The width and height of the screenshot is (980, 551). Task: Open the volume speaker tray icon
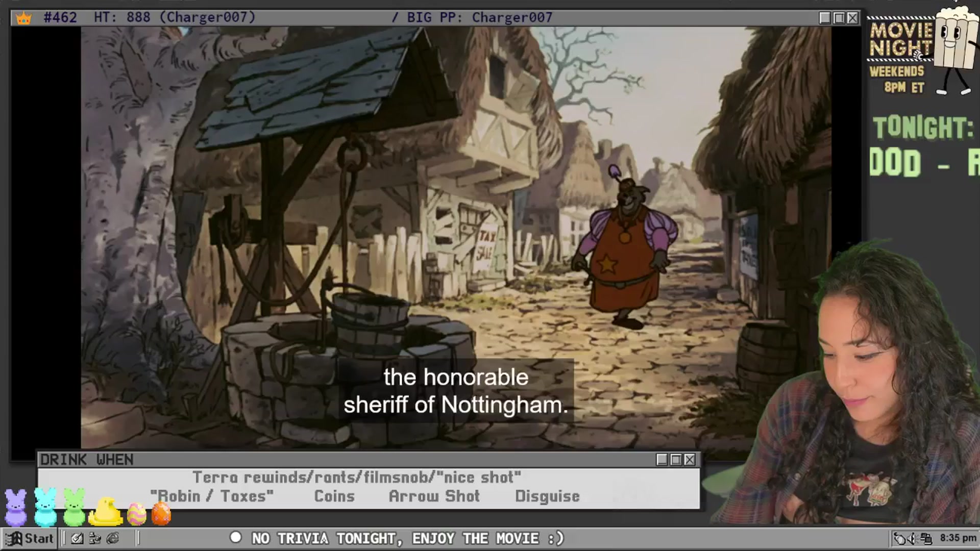(x=913, y=538)
